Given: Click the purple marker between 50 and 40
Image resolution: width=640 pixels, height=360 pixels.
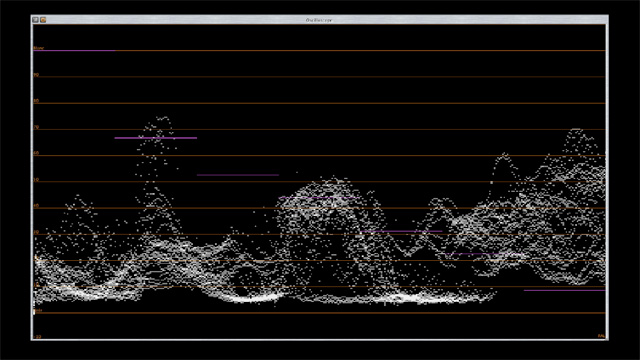Looking at the screenshot, I should coord(238,175).
